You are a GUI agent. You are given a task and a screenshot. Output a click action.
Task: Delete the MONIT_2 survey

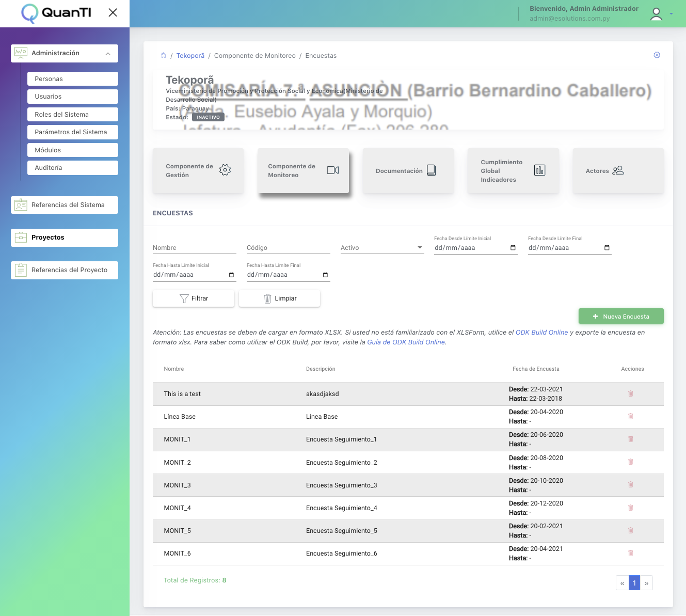(630, 462)
